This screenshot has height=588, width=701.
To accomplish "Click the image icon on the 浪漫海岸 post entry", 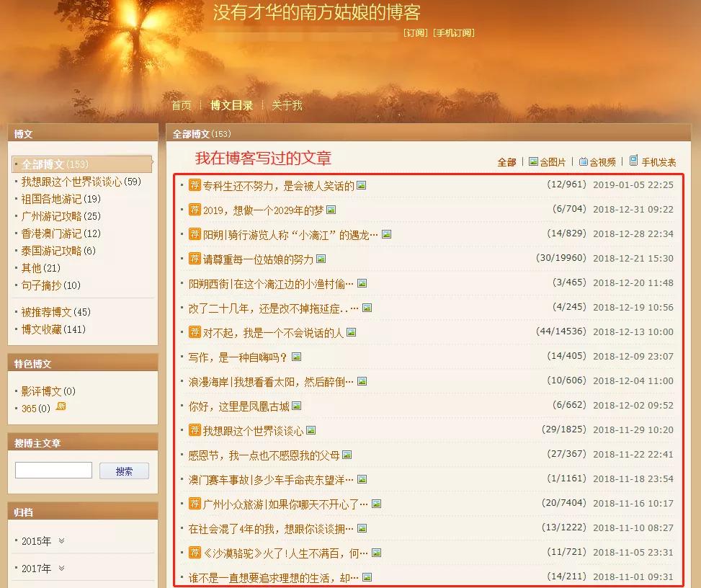I will [x=360, y=380].
